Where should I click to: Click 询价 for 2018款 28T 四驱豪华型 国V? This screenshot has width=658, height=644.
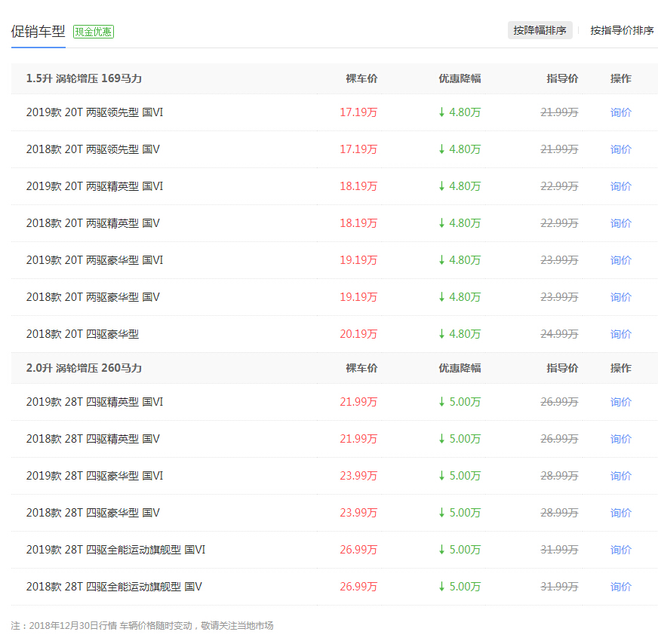621,512
